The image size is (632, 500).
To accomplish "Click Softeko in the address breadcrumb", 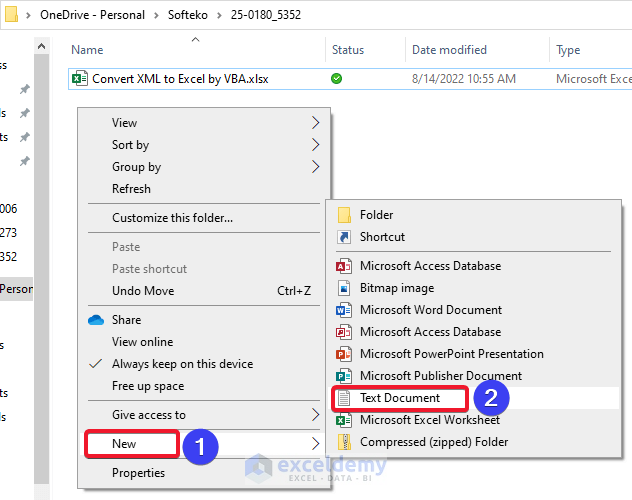I will pos(184,15).
